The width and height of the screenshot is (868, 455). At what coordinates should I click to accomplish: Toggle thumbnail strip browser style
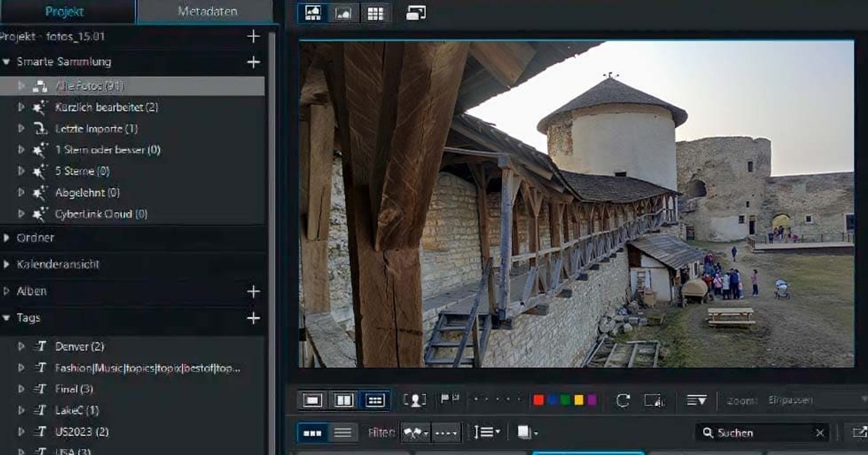tap(313, 432)
